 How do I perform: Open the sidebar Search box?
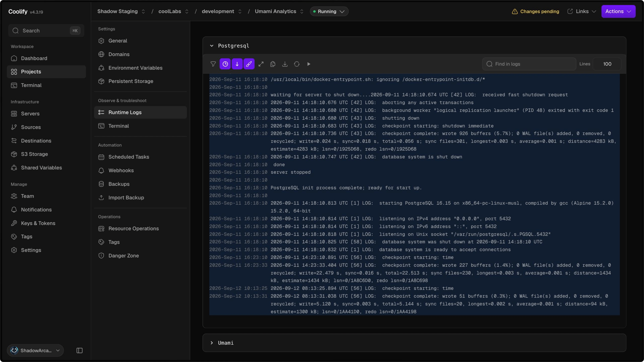[46, 31]
